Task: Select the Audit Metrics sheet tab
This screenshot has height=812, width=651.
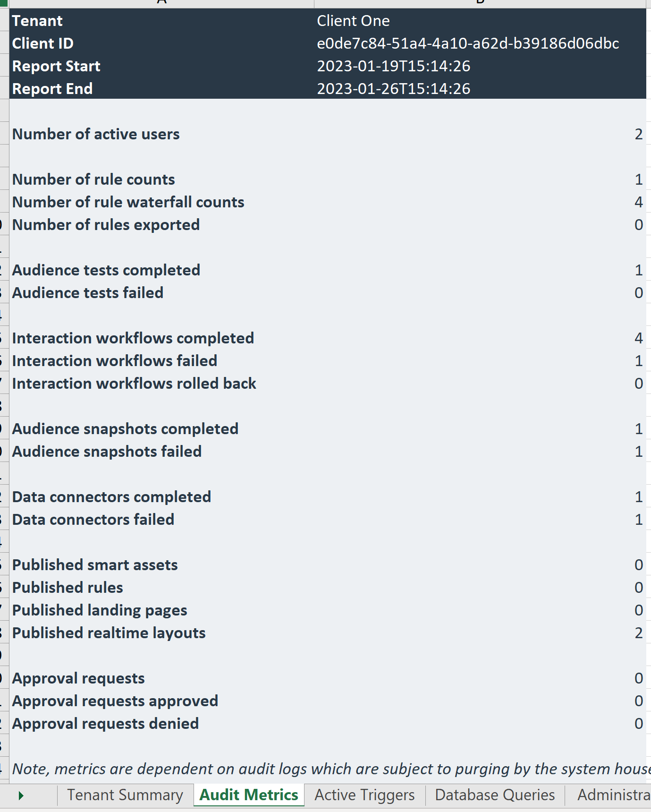Action: tap(249, 795)
